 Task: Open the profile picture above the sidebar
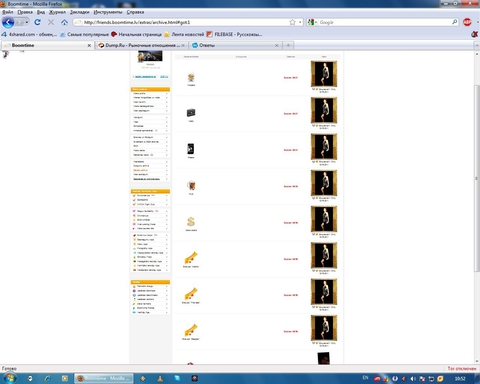coord(150,56)
